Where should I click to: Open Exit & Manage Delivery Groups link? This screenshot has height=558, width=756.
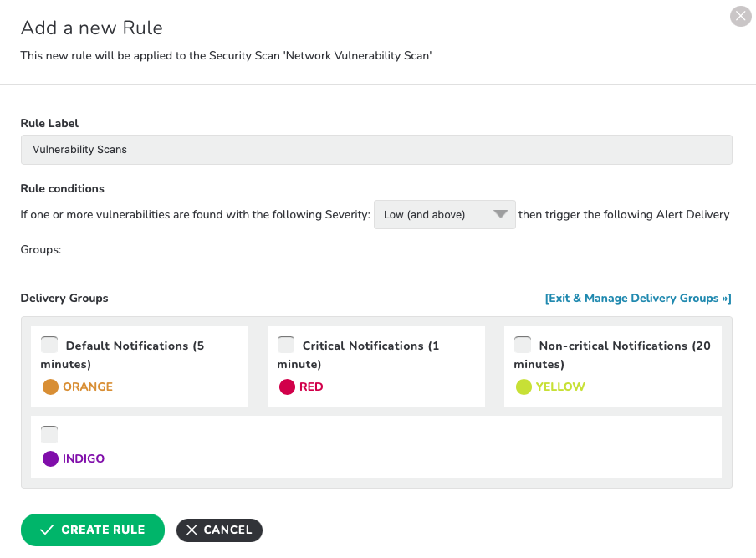(x=638, y=298)
